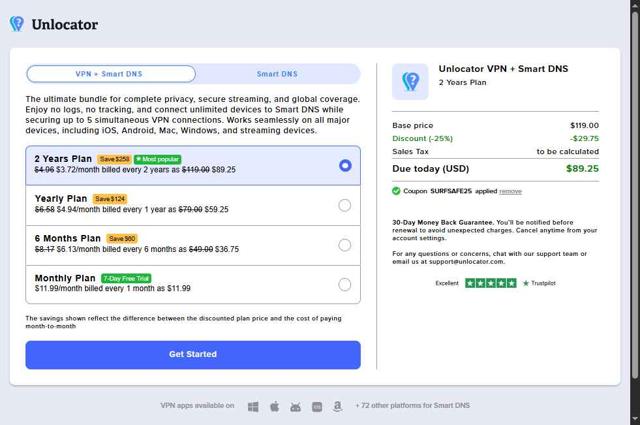Image resolution: width=640 pixels, height=425 pixels.
Task: Click the Most popular badge
Action: (158, 159)
